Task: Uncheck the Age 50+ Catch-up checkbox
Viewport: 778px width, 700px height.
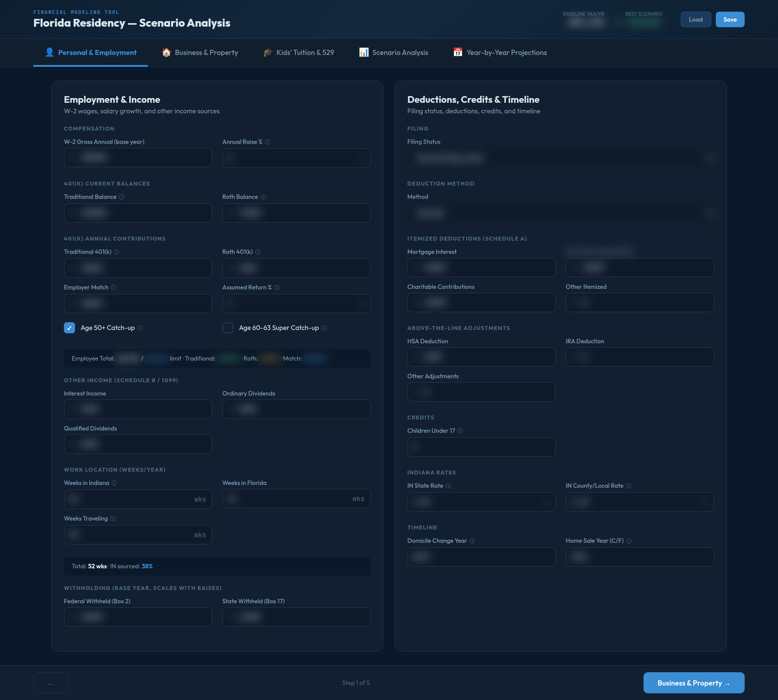Action: [69, 328]
